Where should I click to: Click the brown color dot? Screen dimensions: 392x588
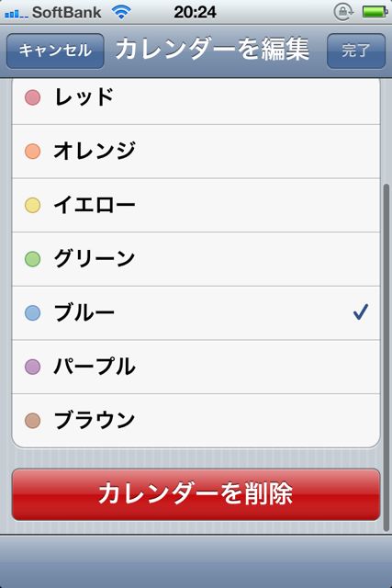coord(33,421)
